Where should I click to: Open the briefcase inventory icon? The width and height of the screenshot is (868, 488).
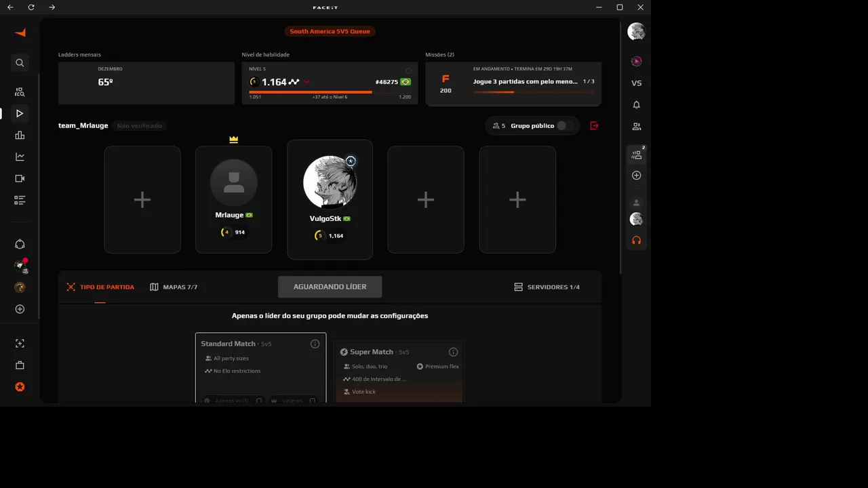coord(20,365)
